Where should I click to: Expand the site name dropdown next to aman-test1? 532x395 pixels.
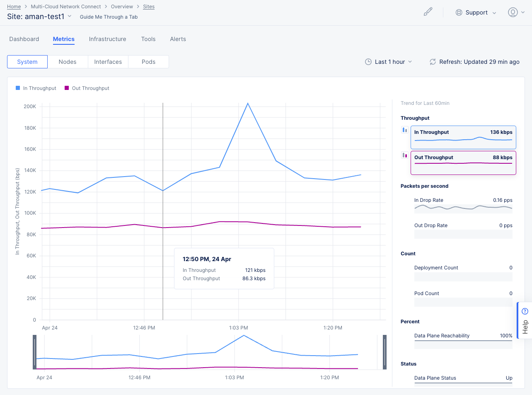(x=69, y=17)
